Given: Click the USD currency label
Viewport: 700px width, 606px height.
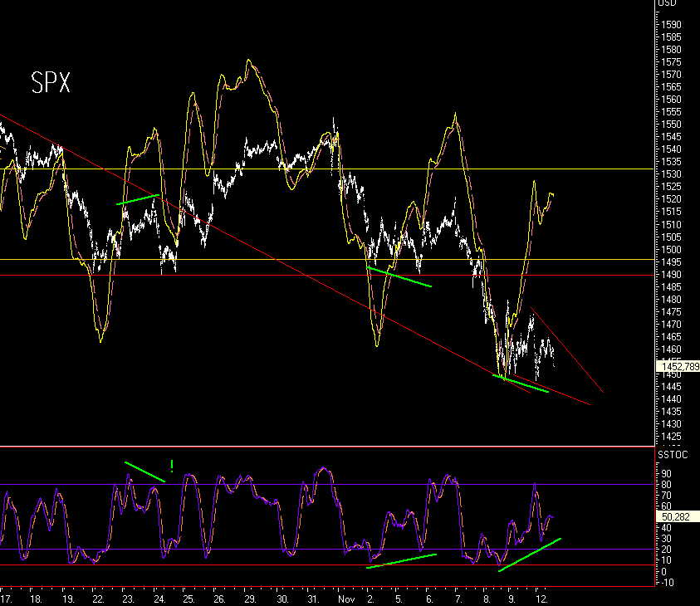Looking at the screenshot, I should [x=666, y=3].
